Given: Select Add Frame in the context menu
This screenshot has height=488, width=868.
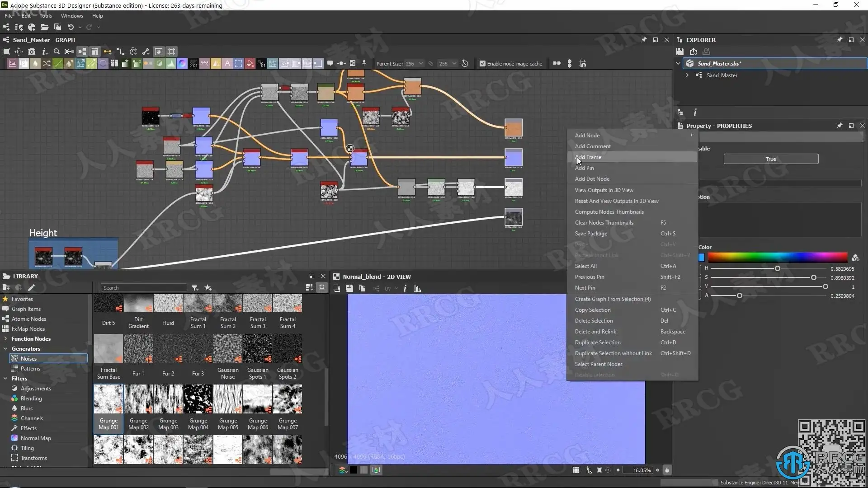Looking at the screenshot, I should [588, 157].
